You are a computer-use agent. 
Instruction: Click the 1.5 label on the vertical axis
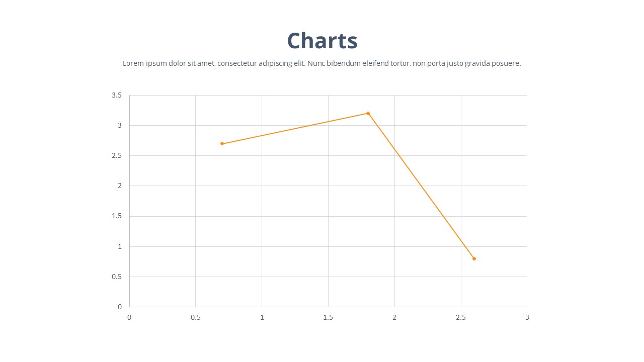(x=117, y=216)
